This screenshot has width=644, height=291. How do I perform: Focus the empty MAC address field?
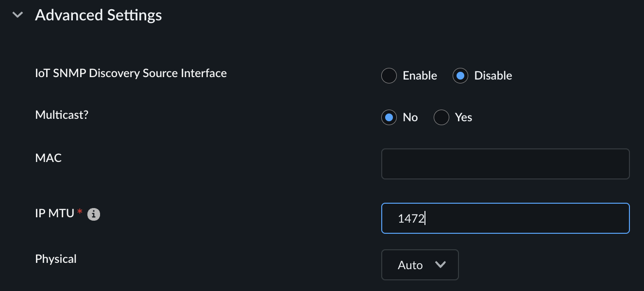(x=505, y=164)
